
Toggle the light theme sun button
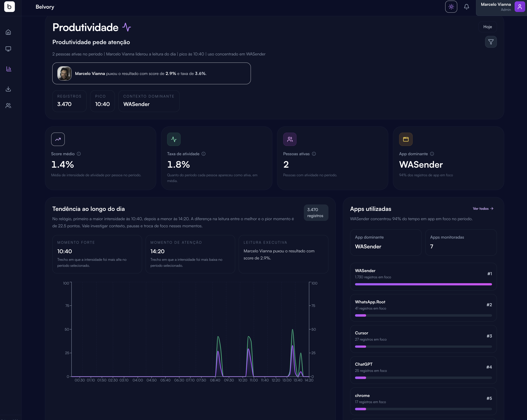click(x=451, y=7)
